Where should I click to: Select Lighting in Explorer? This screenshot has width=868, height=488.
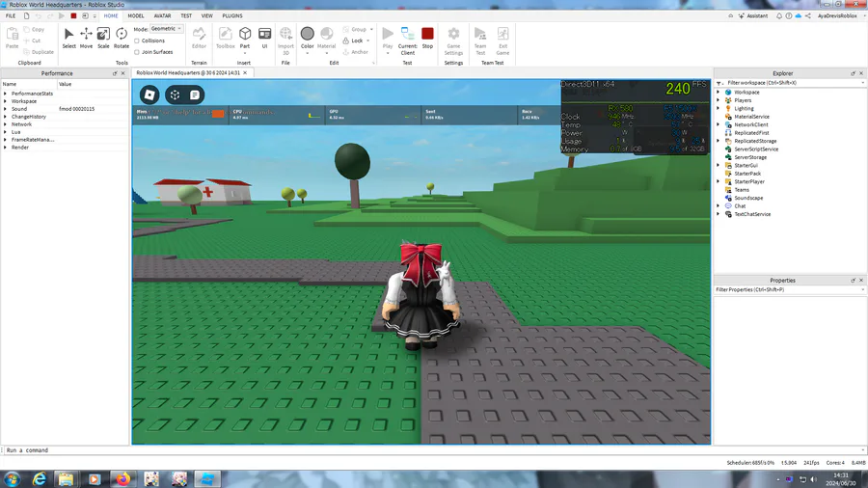744,108
